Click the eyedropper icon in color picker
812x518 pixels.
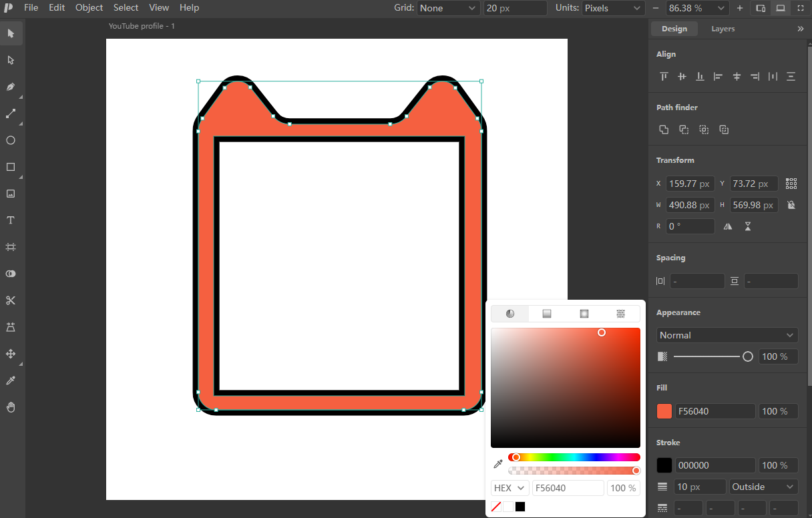pyautogui.click(x=497, y=464)
